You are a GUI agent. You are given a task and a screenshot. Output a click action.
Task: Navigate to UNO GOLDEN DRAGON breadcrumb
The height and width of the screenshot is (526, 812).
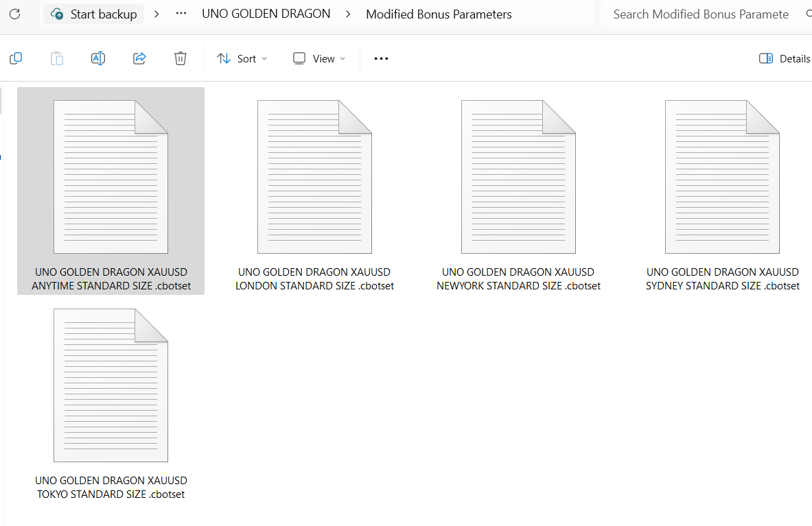[x=266, y=14]
